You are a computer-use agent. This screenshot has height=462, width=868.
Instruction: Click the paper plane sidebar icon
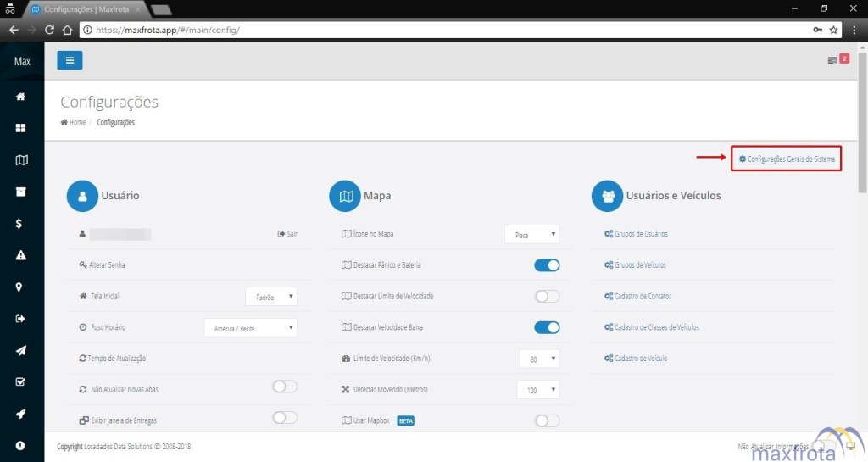click(x=21, y=350)
